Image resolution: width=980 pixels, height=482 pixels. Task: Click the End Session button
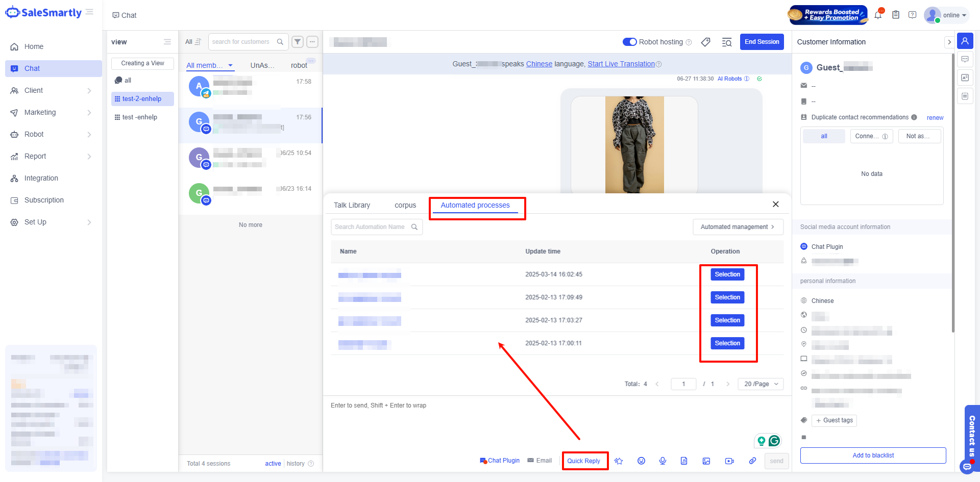tap(762, 42)
